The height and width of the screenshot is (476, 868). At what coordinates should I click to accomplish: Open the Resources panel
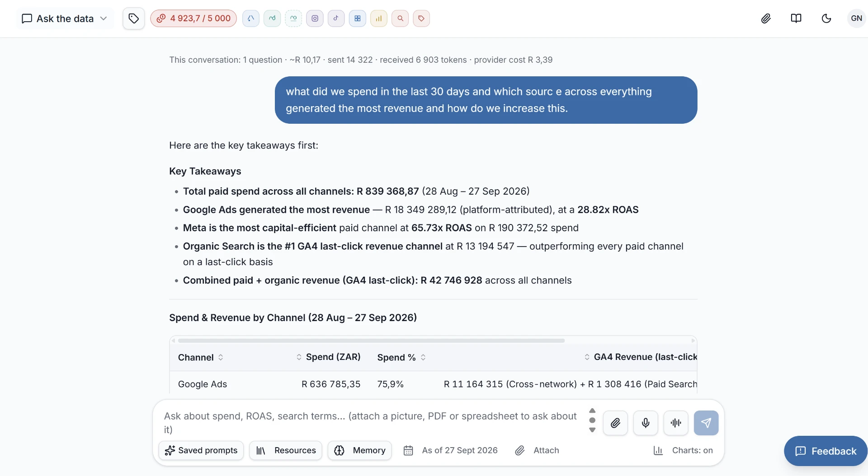point(286,450)
